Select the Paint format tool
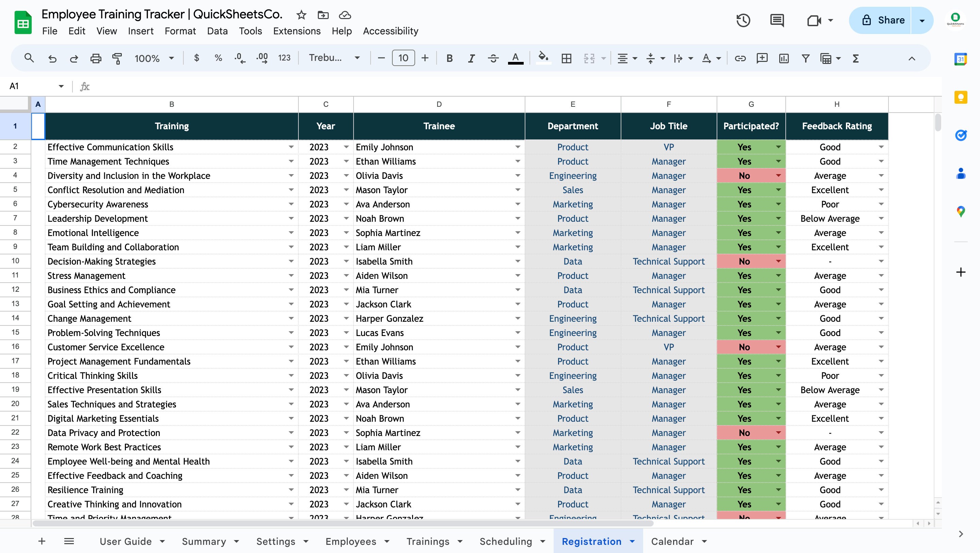 pyautogui.click(x=117, y=58)
